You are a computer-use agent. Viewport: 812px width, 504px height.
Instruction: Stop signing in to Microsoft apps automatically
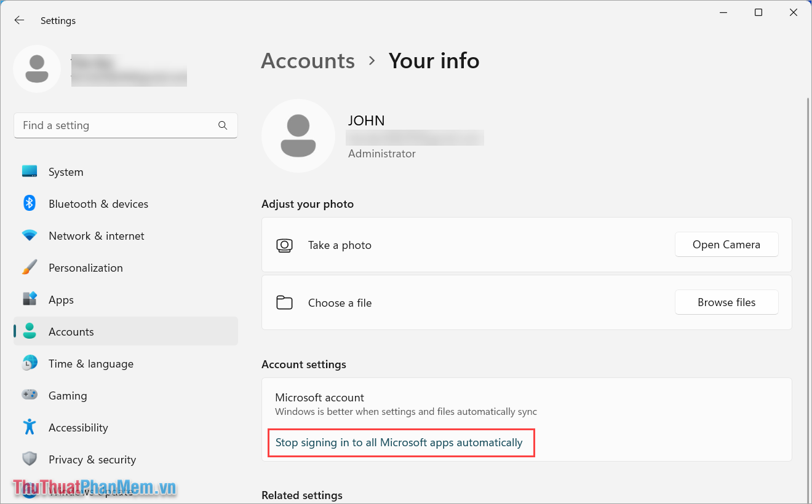tap(400, 442)
